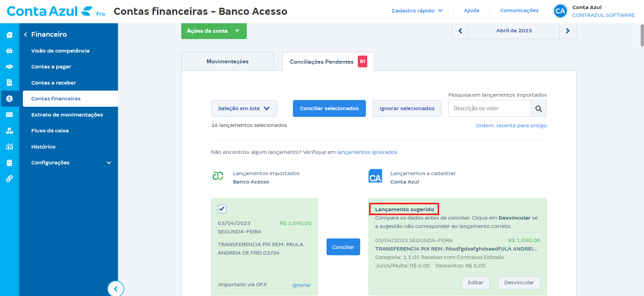Go to previous month arrow
Viewport: 644px width, 296px height.
click(x=460, y=31)
